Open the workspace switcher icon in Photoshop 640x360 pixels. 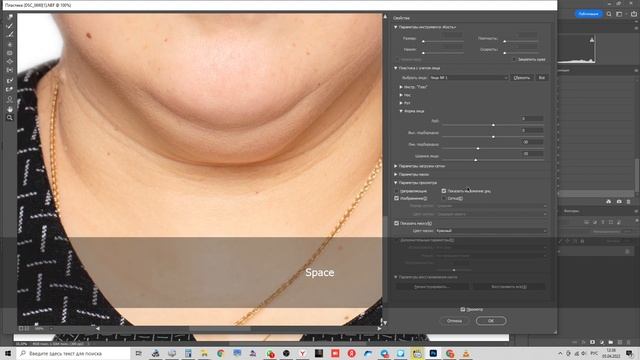(x=619, y=14)
